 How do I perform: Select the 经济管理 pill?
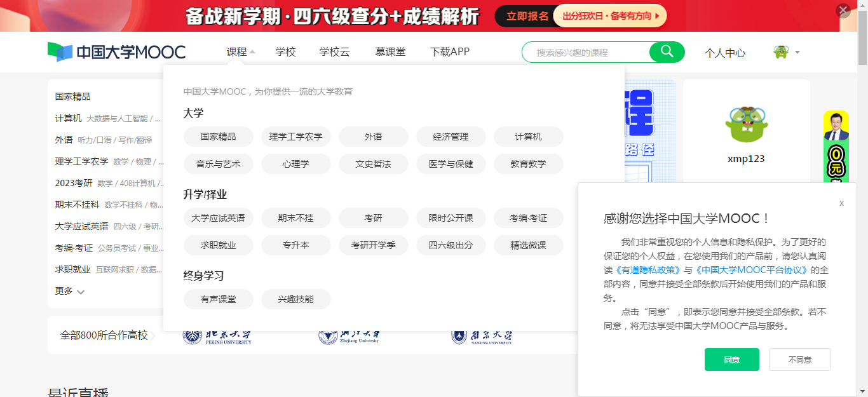451,137
